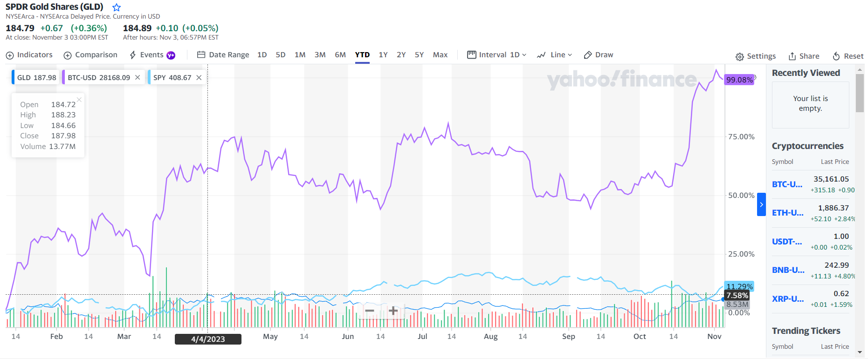Expand the Line chart type dropdown
This screenshot has height=359, width=868.
pyautogui.click(x=554, y=55)
